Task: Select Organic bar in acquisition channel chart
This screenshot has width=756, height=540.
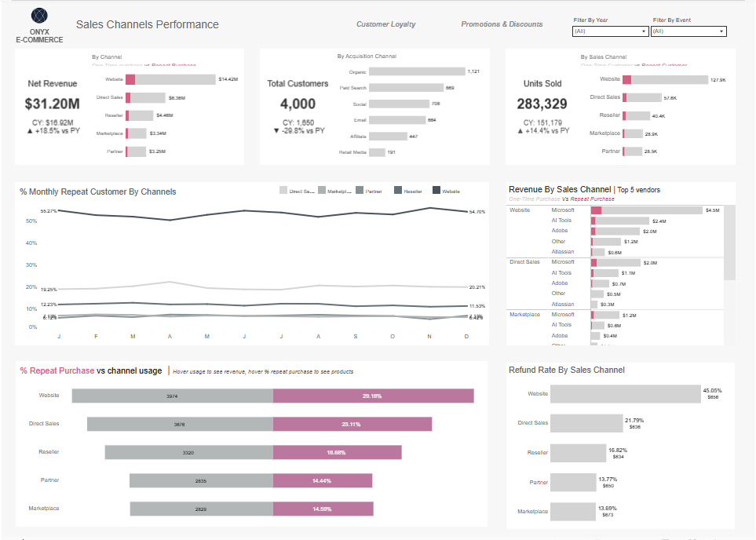Action: coord(416,71)
